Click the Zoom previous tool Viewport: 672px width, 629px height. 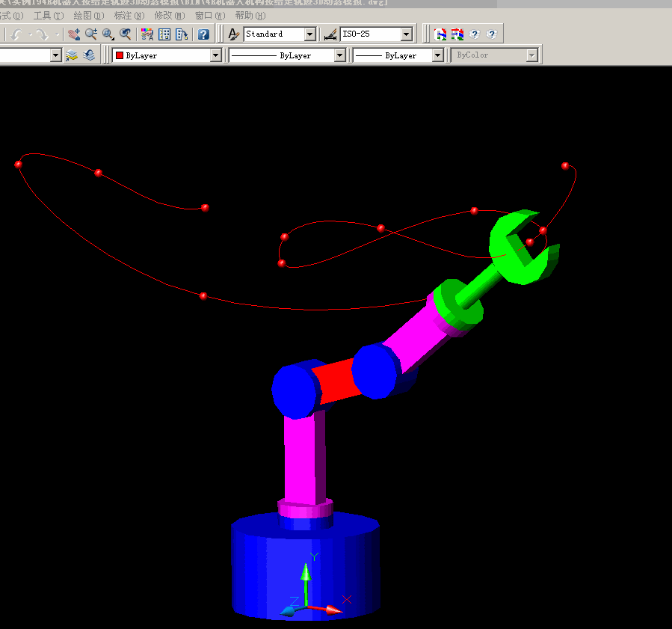pos(125,34)
